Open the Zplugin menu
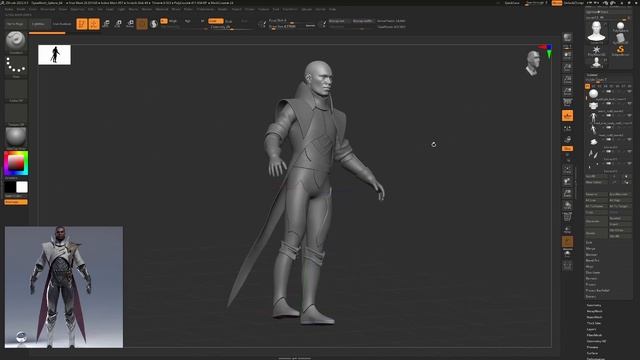Screen dimensions: 640x360 [x=307, y=9]
